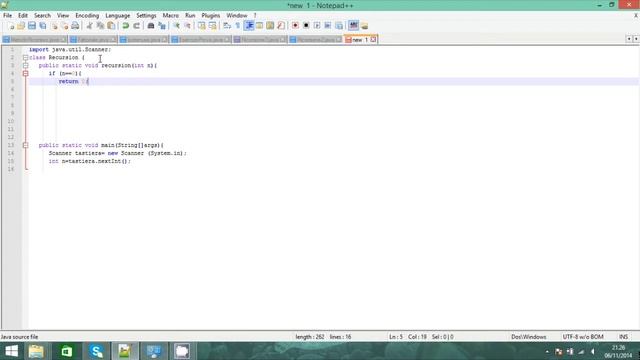Open the Search menu
This screenshot has height=360, width=640.
[42, 16]
